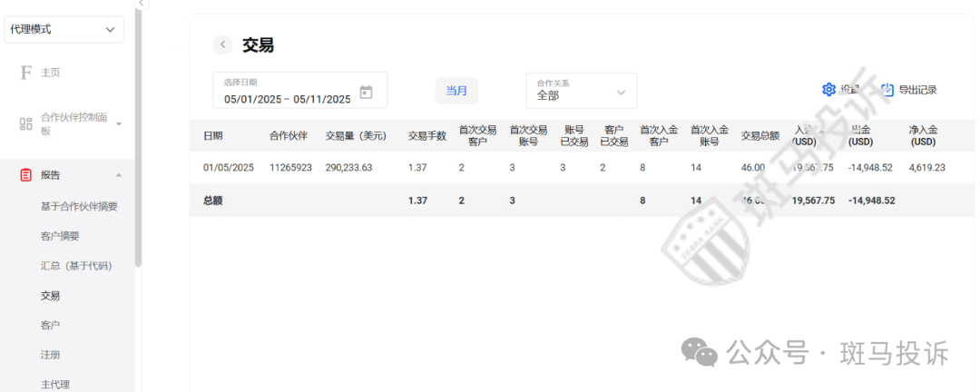
Task: Open 客户 in the sidebar
Action: tap(51, 325)
